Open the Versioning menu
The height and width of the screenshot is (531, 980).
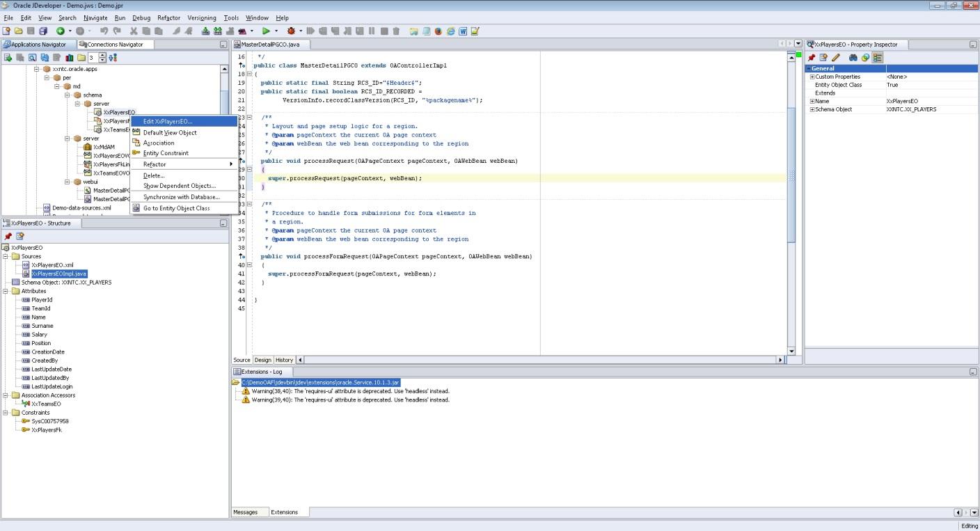(202, 17)
